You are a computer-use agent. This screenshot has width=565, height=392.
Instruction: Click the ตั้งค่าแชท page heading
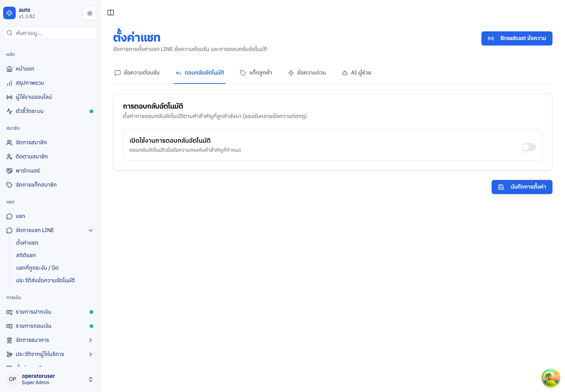pyautogui.click(x=137, y=38)
